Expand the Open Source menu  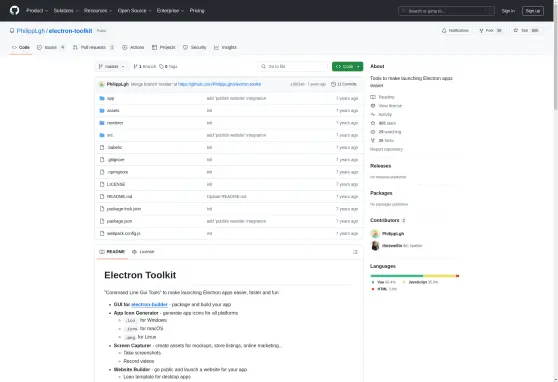pos(134,11)
